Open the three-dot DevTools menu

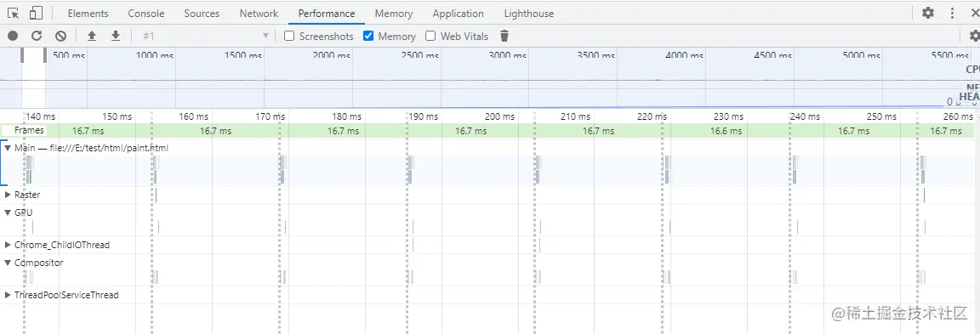(953, 13)
